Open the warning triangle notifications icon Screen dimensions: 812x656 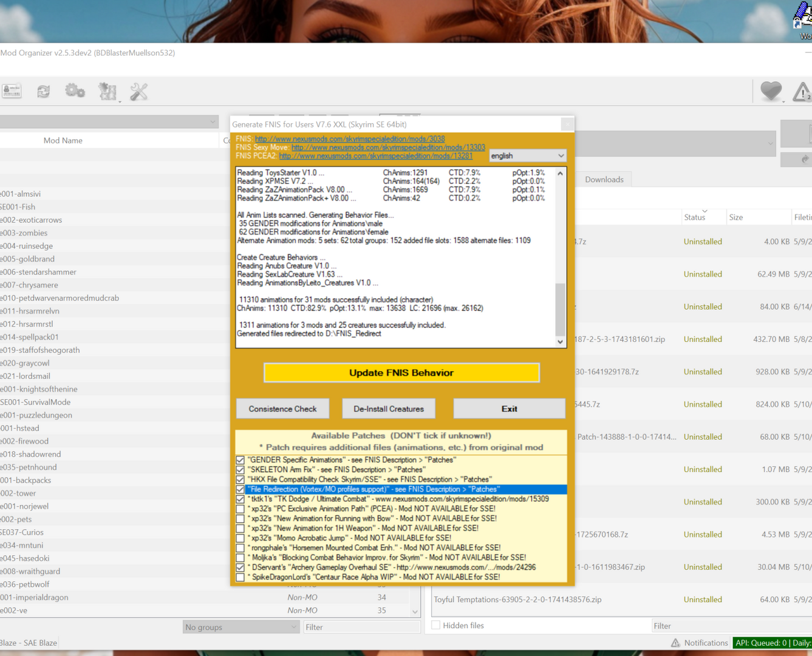coord(802,92)
